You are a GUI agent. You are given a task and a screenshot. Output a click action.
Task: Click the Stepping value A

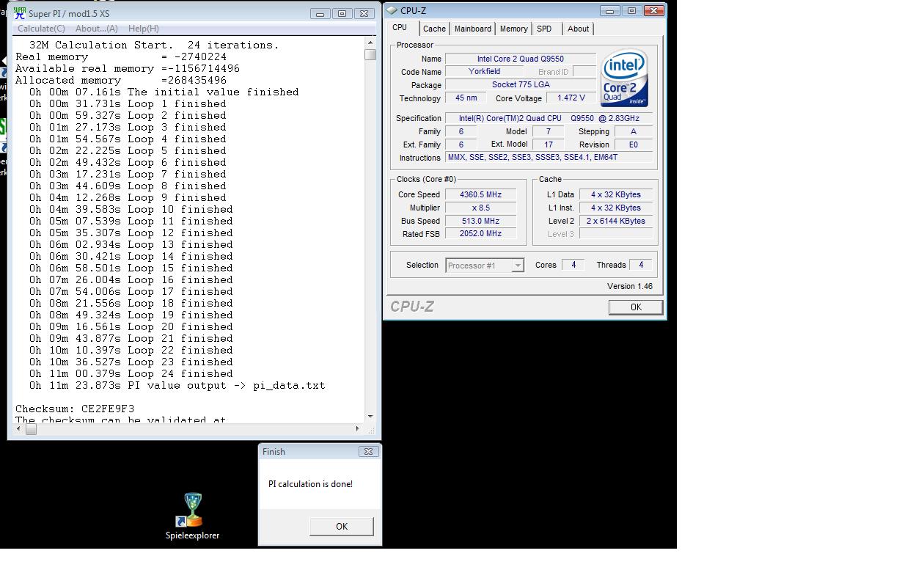click(x=633, y=131)
